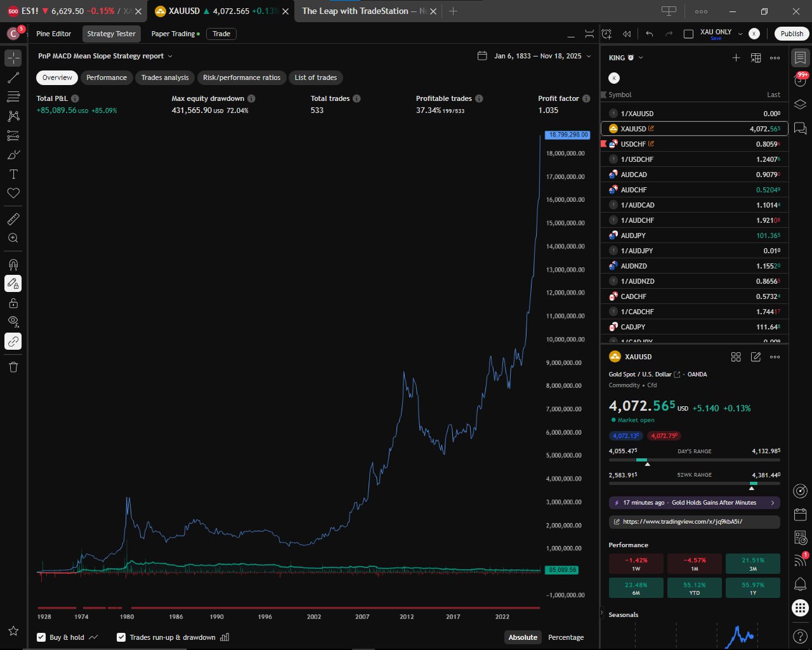812x650 pixels.
Task: Uncheck Trades run-up & drawdown checkbox
Action: [x=121, y=637]
